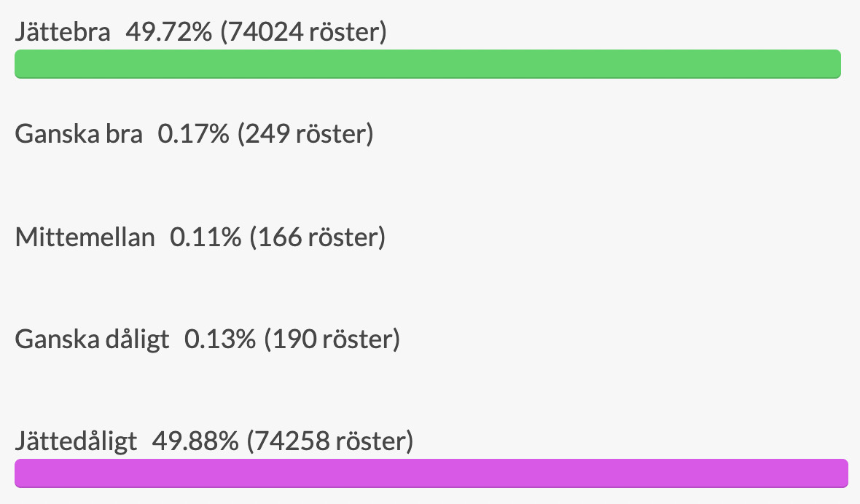The width and height of the screenshot is (860, 504).
Task: Click the 74258 vote number
Action: [x=292, y=441]
